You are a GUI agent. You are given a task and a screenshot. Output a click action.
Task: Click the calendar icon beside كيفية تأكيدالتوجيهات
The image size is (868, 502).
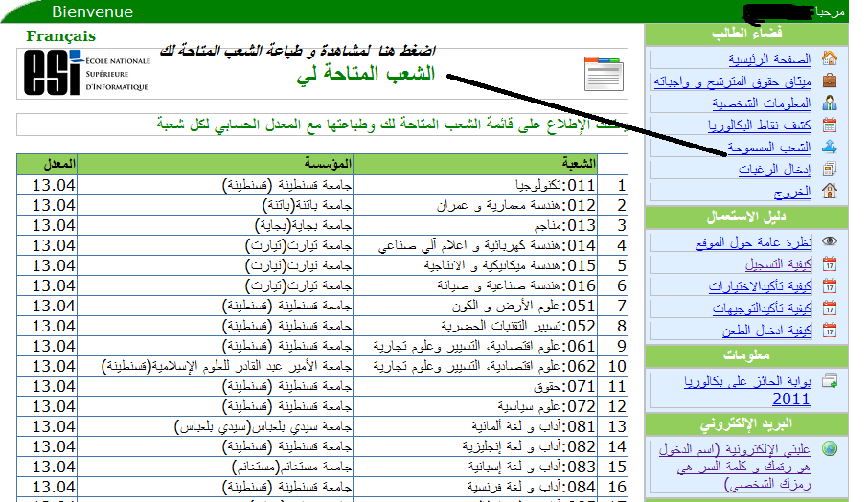(830, 308)
